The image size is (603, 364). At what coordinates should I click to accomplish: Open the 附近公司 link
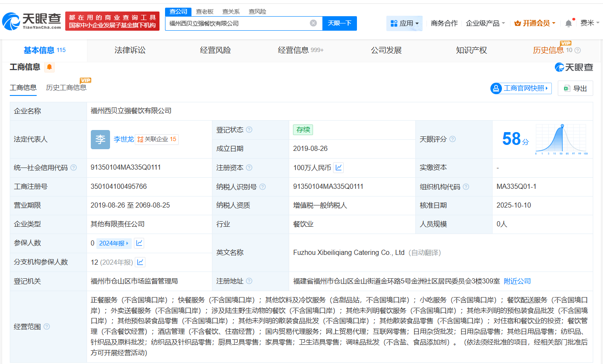pos(517,281)
